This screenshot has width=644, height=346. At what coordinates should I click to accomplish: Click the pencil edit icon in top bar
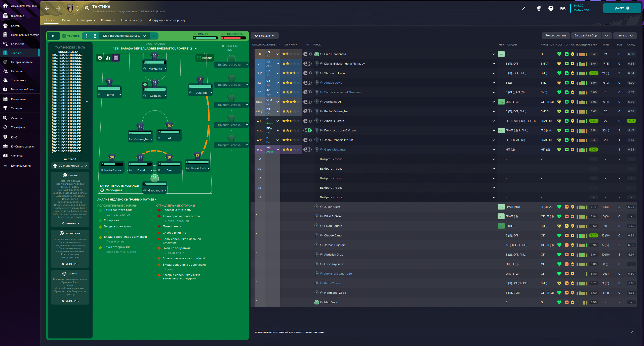click(x=524, y=8)
